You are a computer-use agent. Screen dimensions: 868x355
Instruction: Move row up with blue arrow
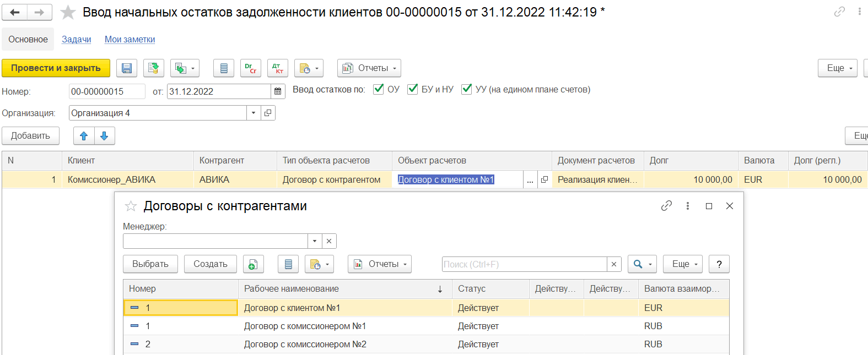(84, 136)
